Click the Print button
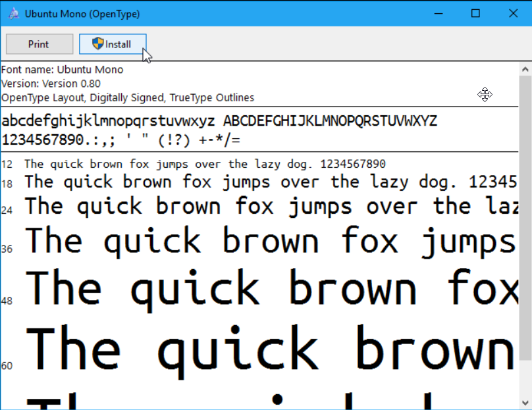Screen dimensions: 532x410 click(40, 44)
